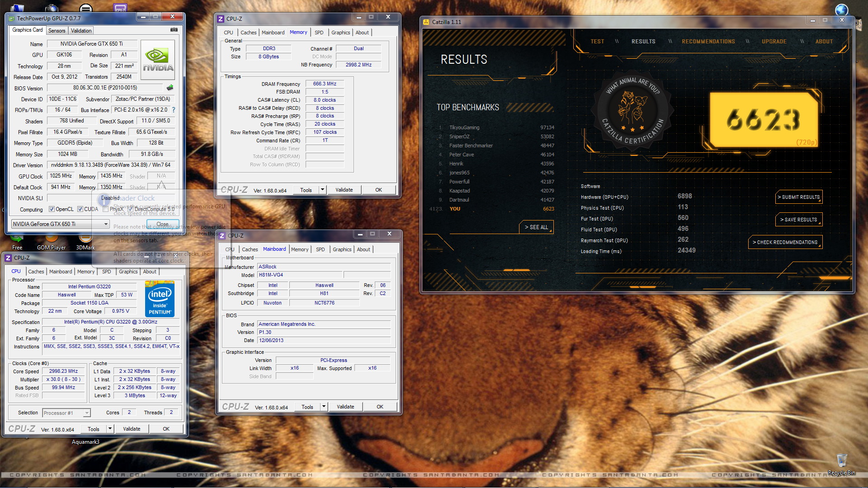This screenshot has height=488, width=868.
Task: Close the CPU-Z Memory window
Action: click(388, 17)
